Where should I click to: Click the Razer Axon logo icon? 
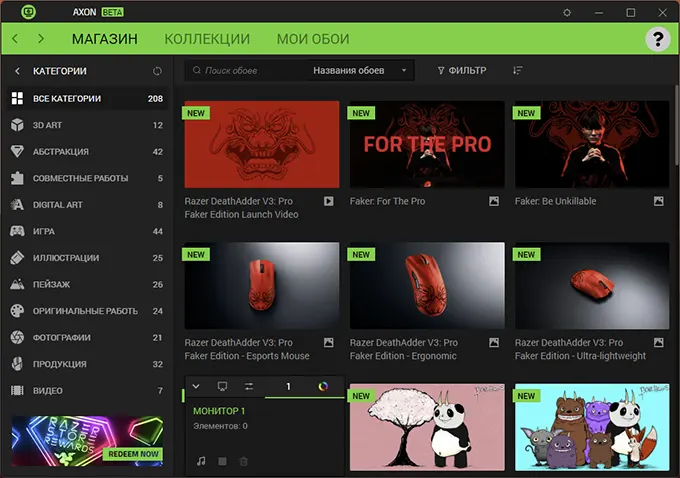click(x=28, y=12)
